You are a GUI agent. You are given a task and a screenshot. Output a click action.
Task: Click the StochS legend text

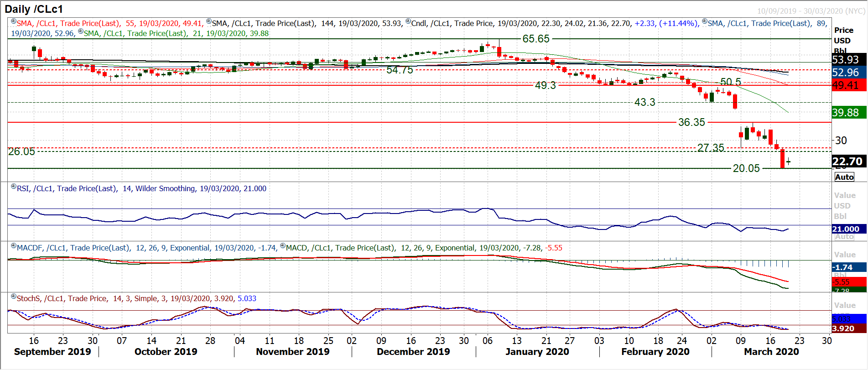(x=136, y=298)
